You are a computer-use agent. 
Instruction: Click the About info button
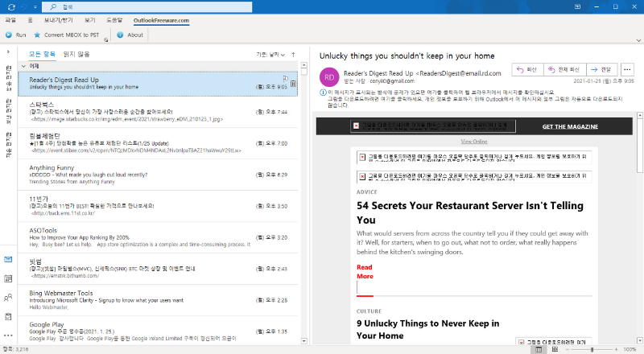coord(130,35)
